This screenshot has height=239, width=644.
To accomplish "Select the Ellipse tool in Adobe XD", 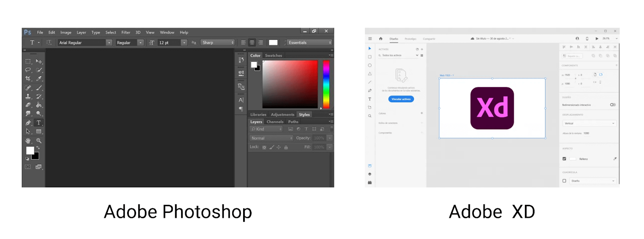I will (x=369, y=65).
